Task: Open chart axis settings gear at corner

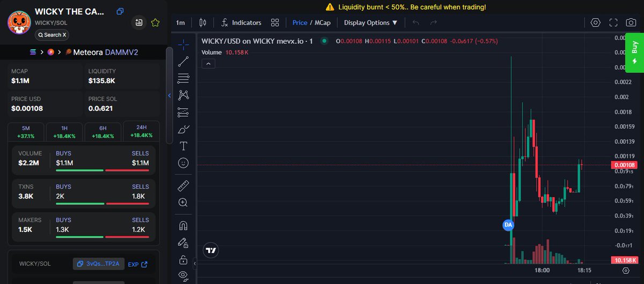Action: click(625, 270)
